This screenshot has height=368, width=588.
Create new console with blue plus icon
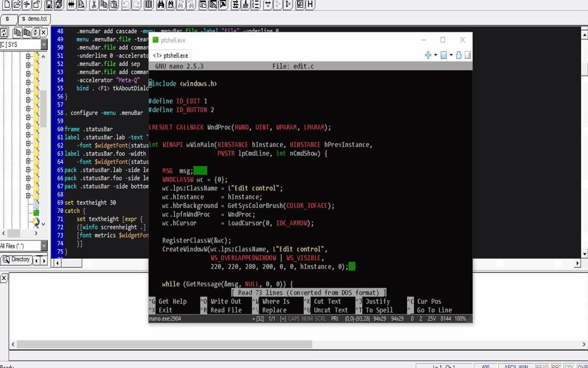click(428, 55)
